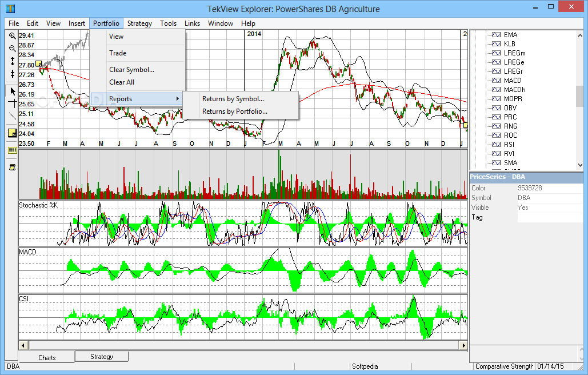Viewport: 588px width, 375px height.
Task: Open the View menu in menu bar
Action: click(53, 23)
